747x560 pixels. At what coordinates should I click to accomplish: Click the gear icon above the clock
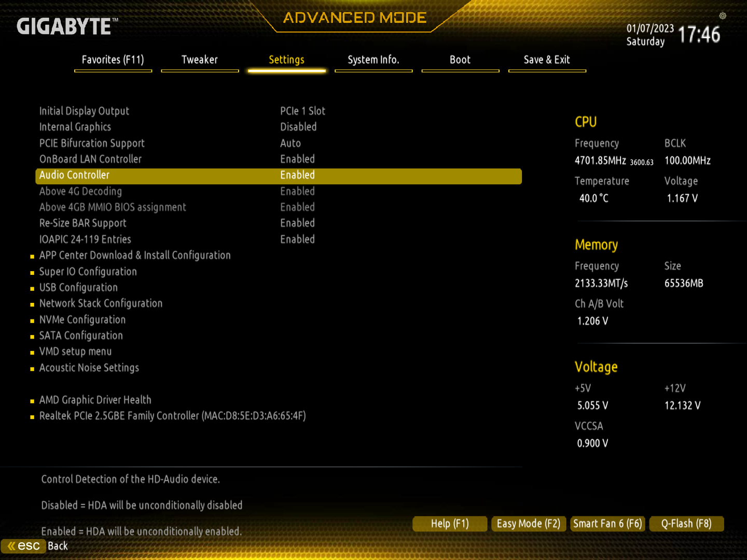723,16
